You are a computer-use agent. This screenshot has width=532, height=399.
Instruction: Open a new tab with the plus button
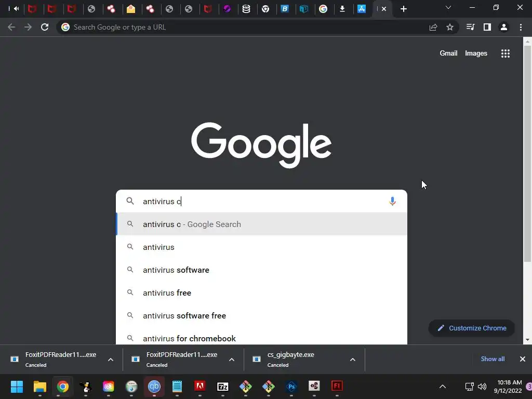(x=403, y=9)
